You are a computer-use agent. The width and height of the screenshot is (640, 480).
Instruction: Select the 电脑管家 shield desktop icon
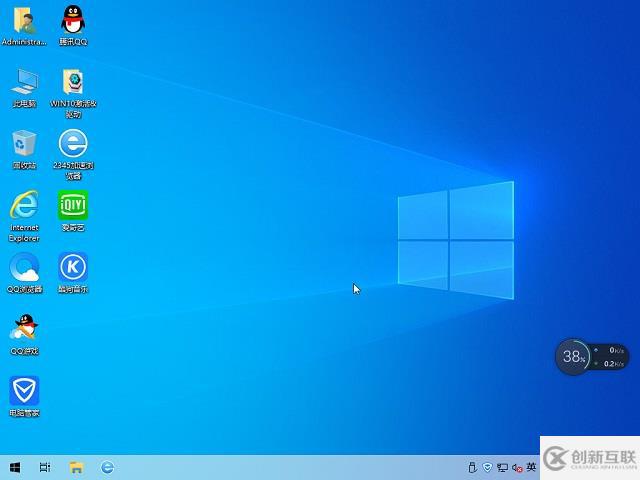point(24,397)
